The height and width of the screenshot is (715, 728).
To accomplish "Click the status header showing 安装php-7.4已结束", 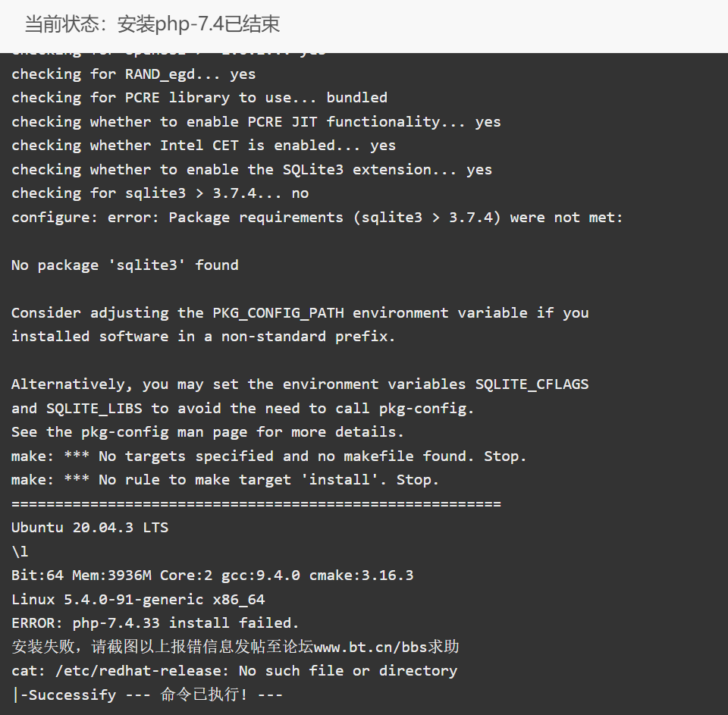I will tap(152, 24).
